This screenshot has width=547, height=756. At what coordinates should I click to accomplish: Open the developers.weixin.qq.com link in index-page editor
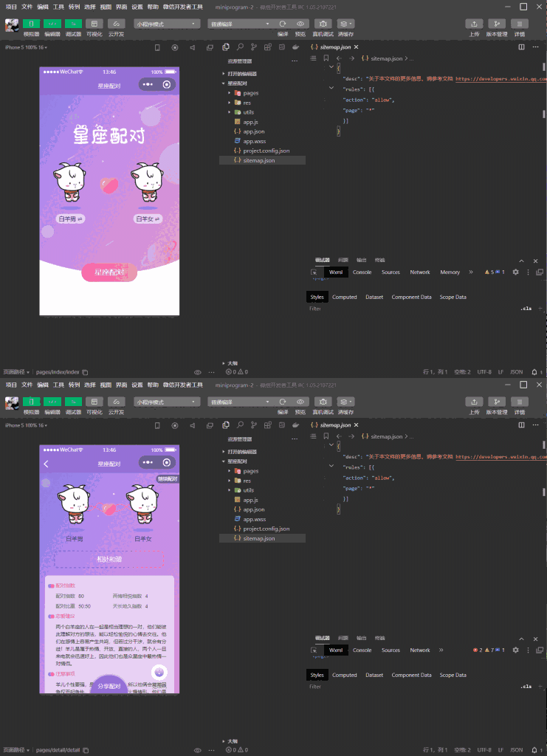[x=500, y=78]
